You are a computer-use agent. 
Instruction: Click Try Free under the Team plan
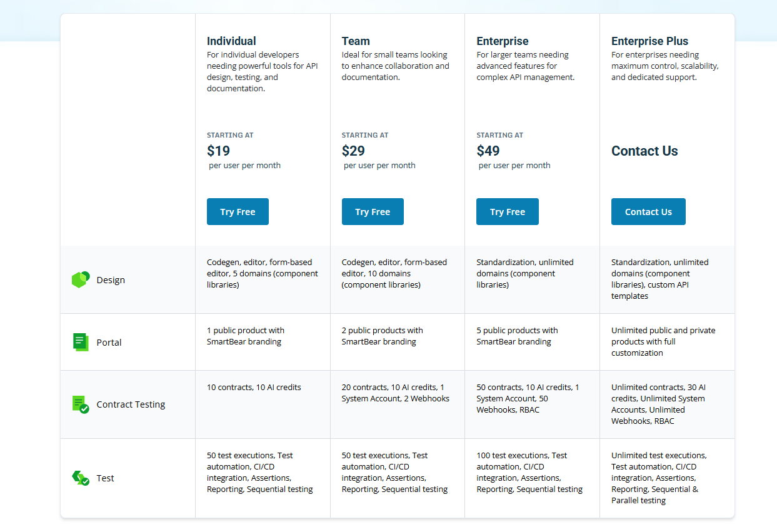click(x=373, y=212)
